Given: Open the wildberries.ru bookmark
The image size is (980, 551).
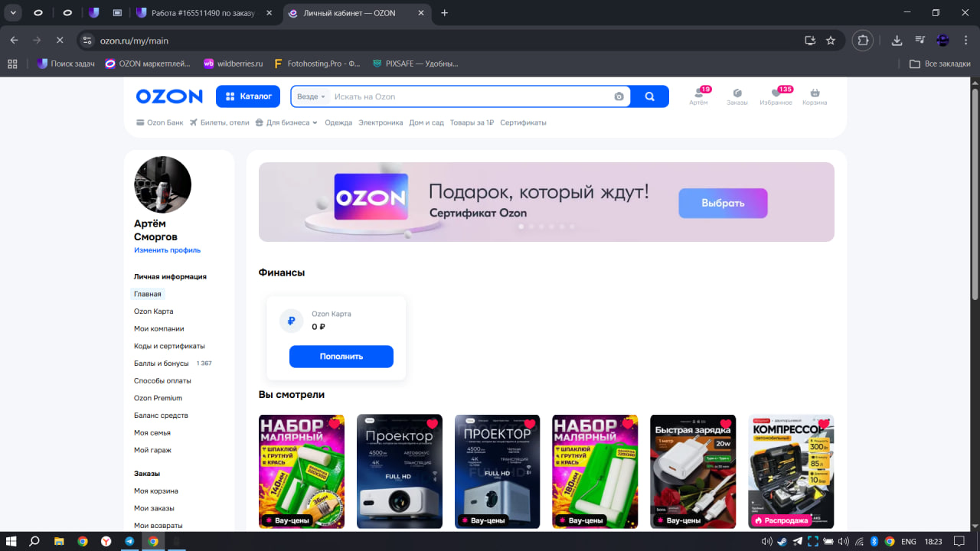Looking at the screenshot, I should click(233, 64).
